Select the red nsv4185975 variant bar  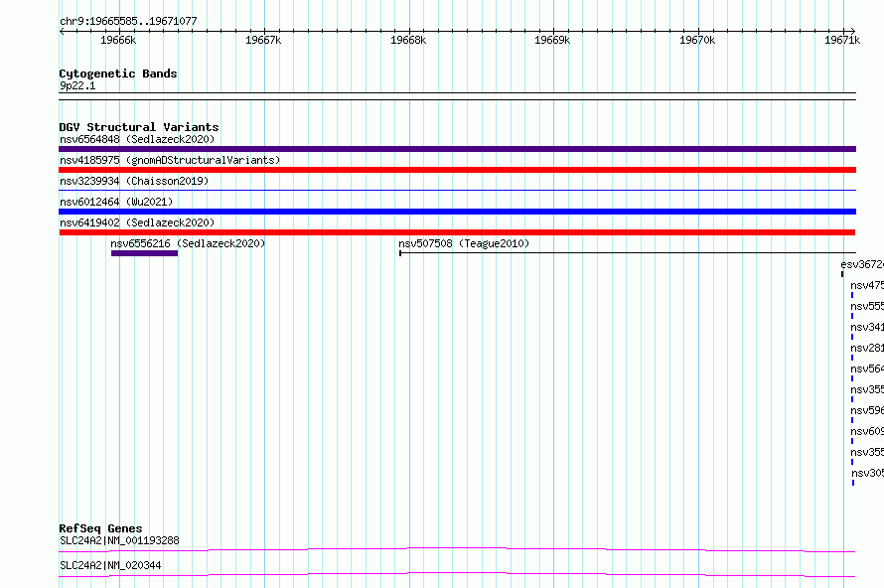tap(457, 170)
